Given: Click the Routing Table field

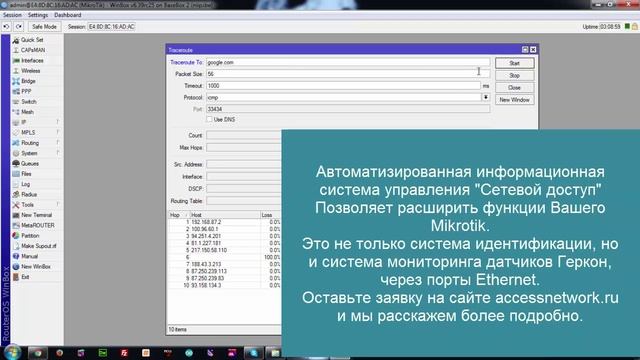Looking at the screenshot, I should click(244, 201).
